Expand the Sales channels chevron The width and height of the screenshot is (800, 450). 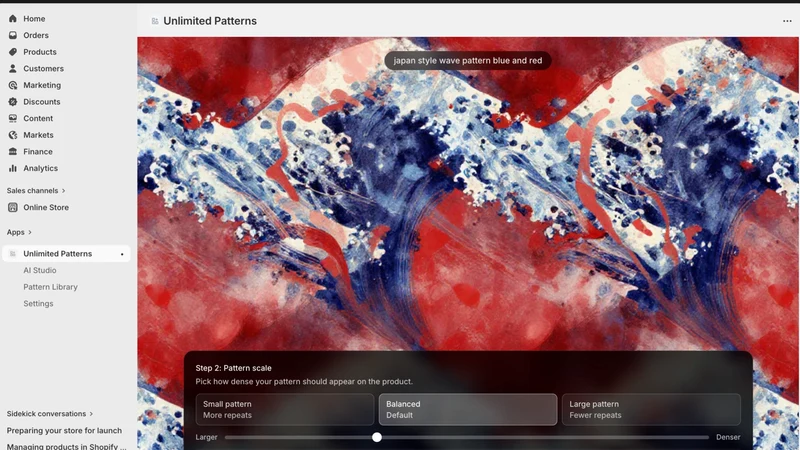(63, 191)
